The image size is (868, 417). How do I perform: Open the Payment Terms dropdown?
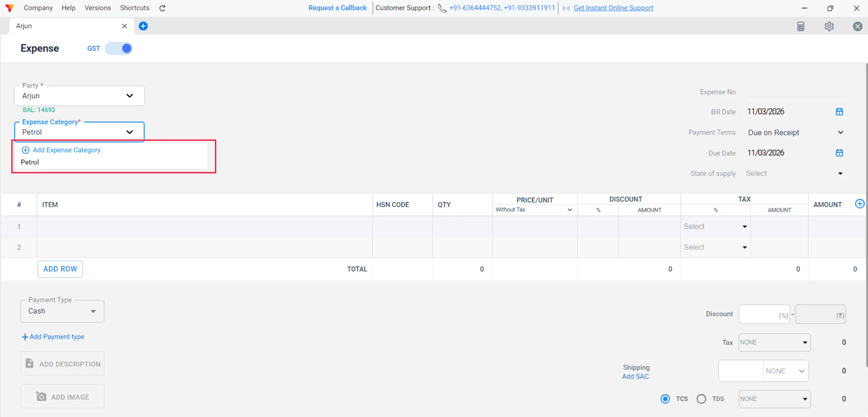pos(840,133)
